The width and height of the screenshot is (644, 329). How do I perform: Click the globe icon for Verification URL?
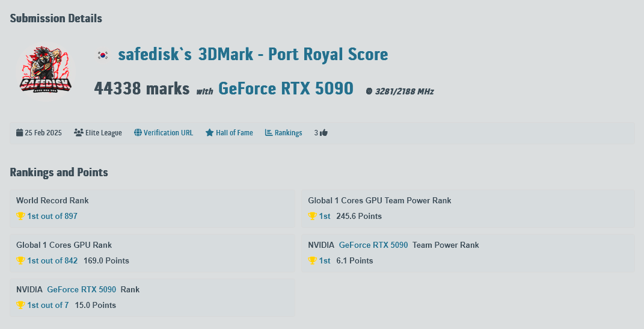pos(138,133)
